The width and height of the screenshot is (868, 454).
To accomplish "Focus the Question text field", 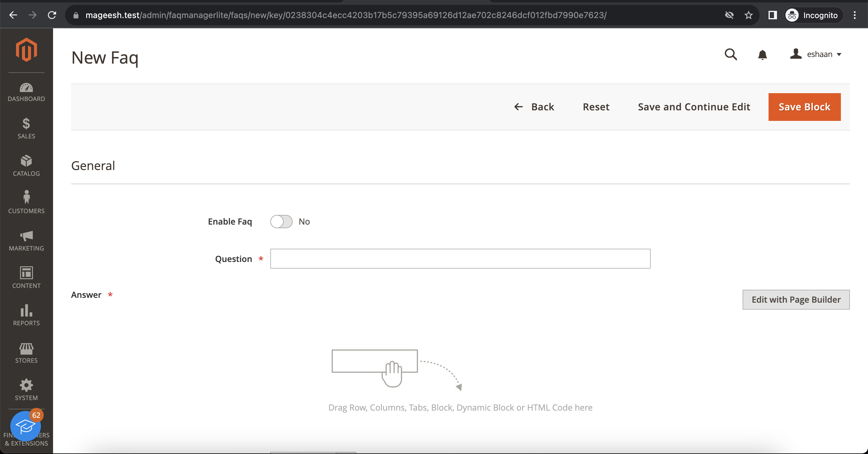I will tap(460, 259).
